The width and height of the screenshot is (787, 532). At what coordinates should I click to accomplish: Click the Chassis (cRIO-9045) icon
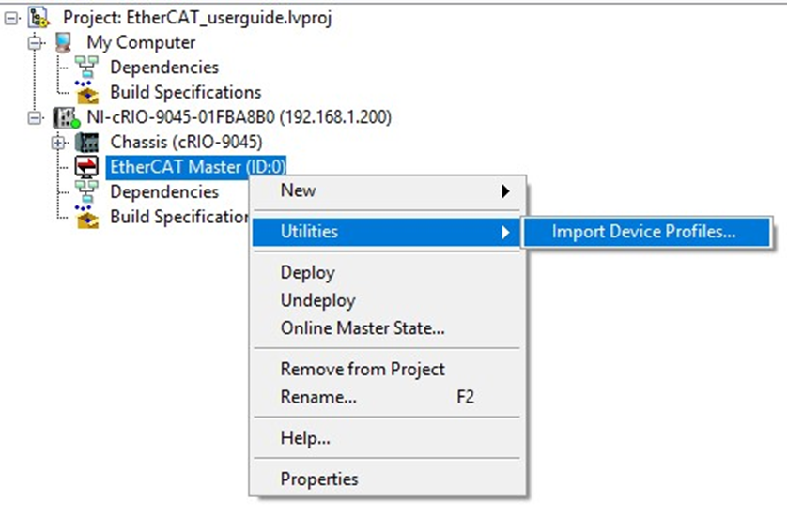[86, 143]
